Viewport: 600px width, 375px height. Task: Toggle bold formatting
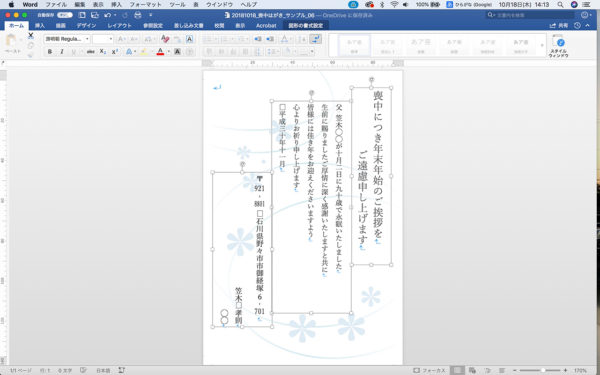point(50,52)
